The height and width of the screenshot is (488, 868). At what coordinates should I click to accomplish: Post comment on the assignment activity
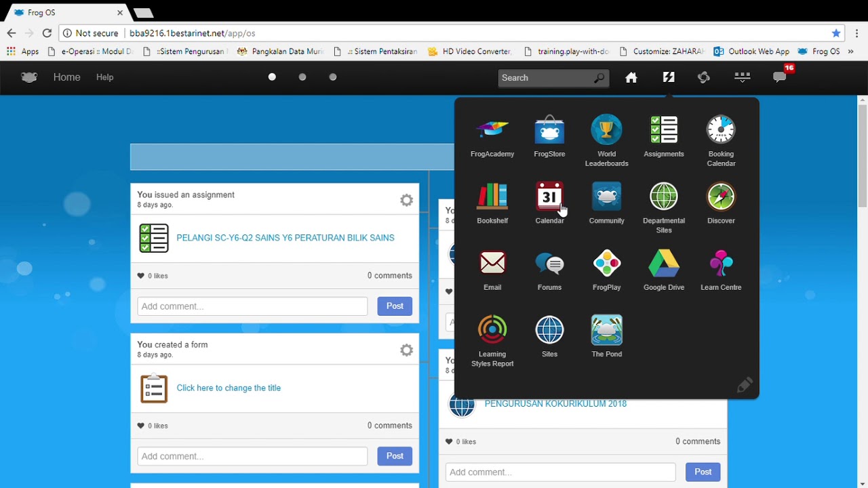pos(395,306)
